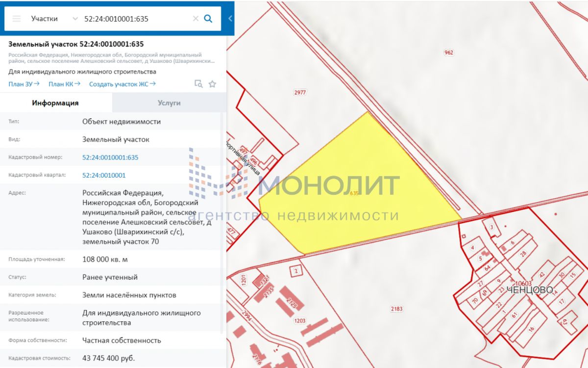Click Земли населённых пунктов category value
This screenshot has width=588, height=368.
coord(129,295)
